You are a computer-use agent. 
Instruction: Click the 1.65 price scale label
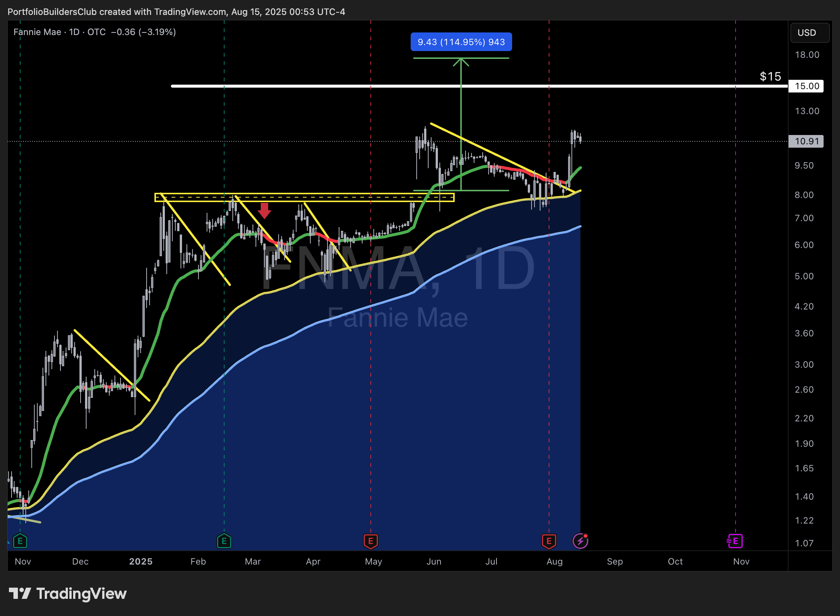(x=804, y=468)
